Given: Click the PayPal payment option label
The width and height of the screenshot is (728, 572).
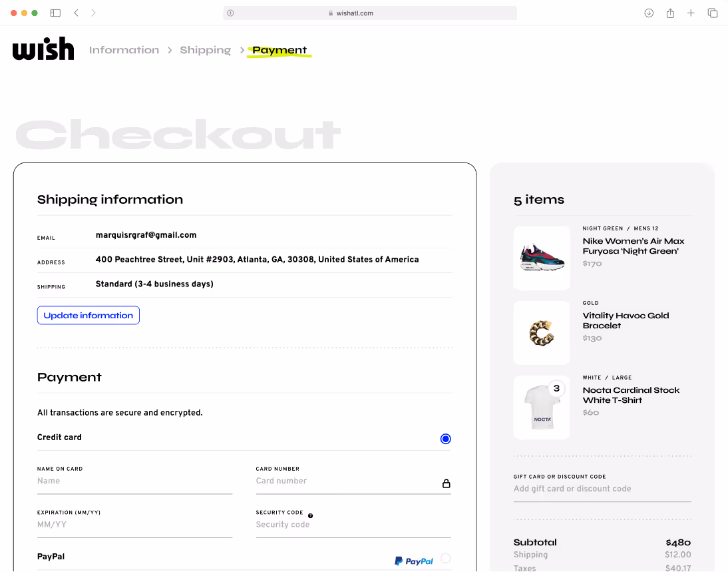Looking at the screenshot, I should (51, 557).
